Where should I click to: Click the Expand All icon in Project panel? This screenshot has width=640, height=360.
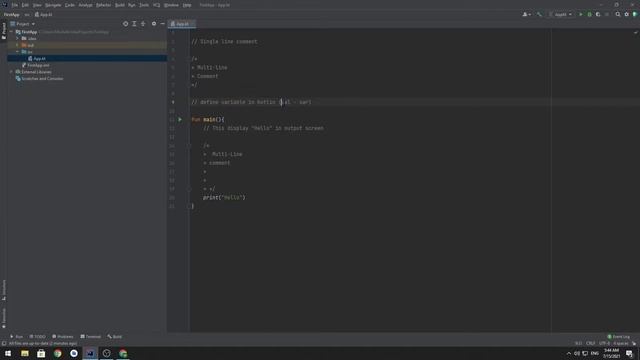point(134,24)
